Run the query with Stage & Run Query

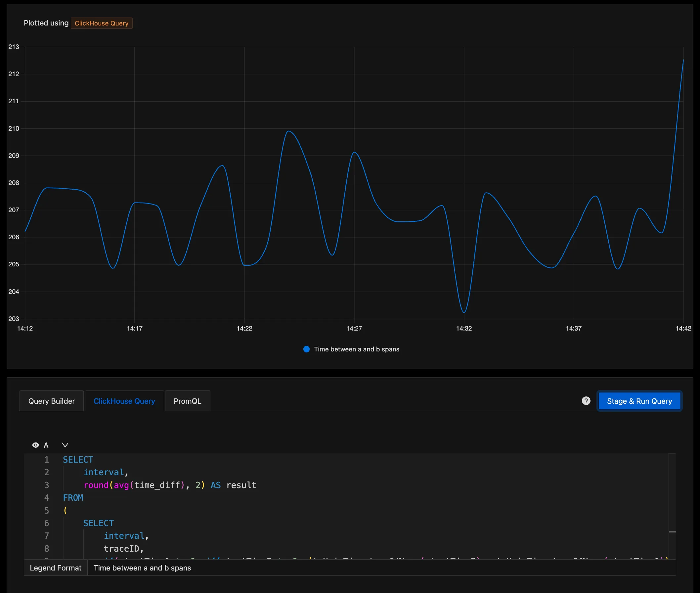[639, 401]
